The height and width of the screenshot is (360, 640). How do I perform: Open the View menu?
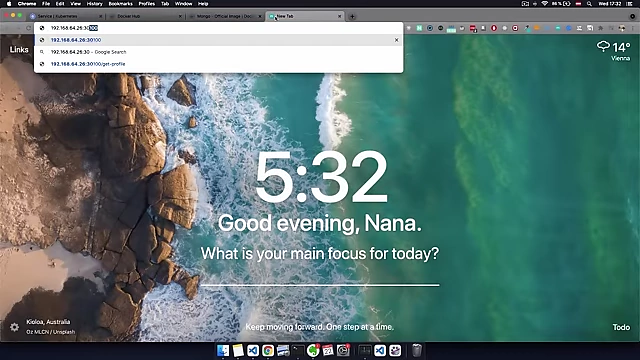76,4
